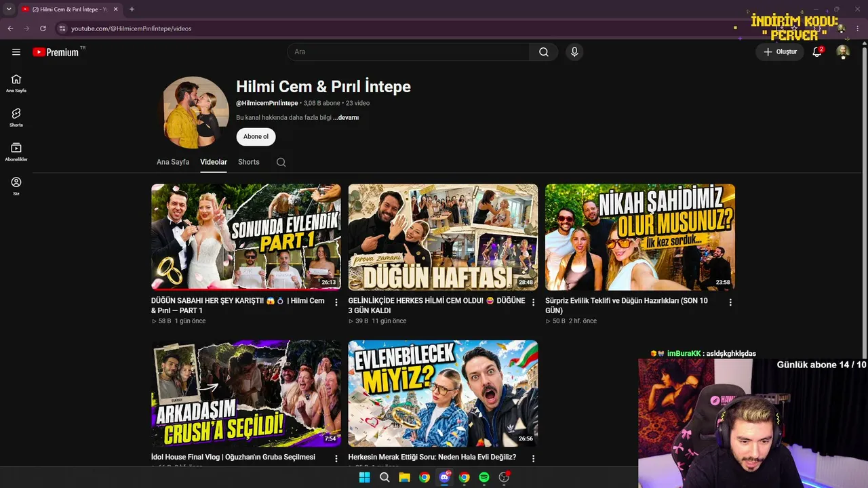868x488 pixels.
Task: Focus the youtube.com address bar
Action: point(131,28)
